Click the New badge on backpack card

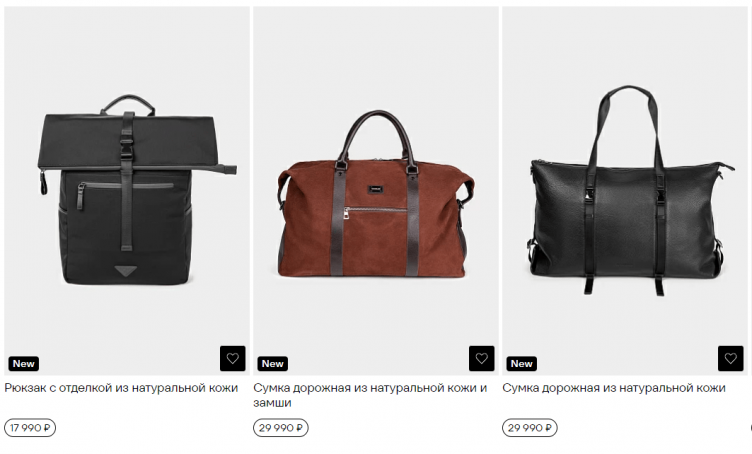(x=24, y=363)
